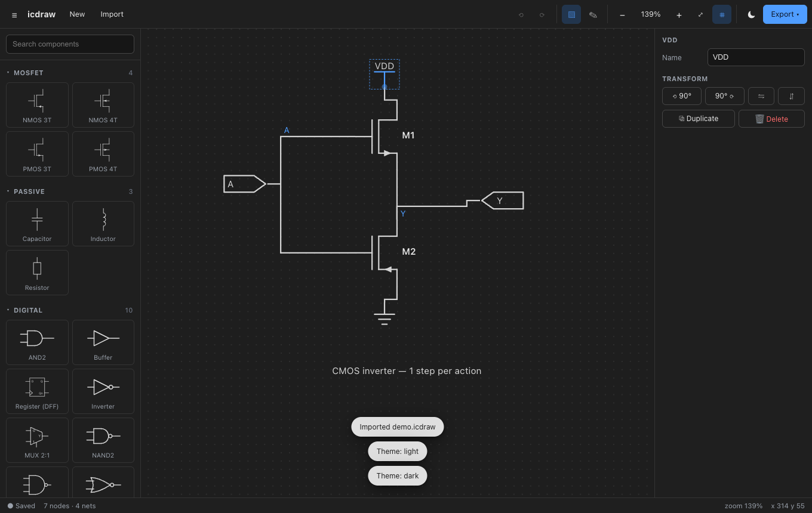The image size is (812, 513).
Task: Click the blue net label Y
Action: (403, 214)
